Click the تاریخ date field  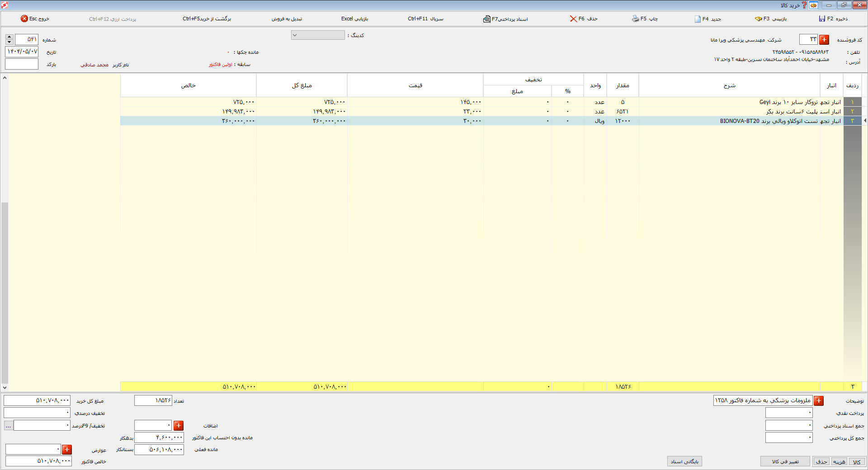[22, 52]
